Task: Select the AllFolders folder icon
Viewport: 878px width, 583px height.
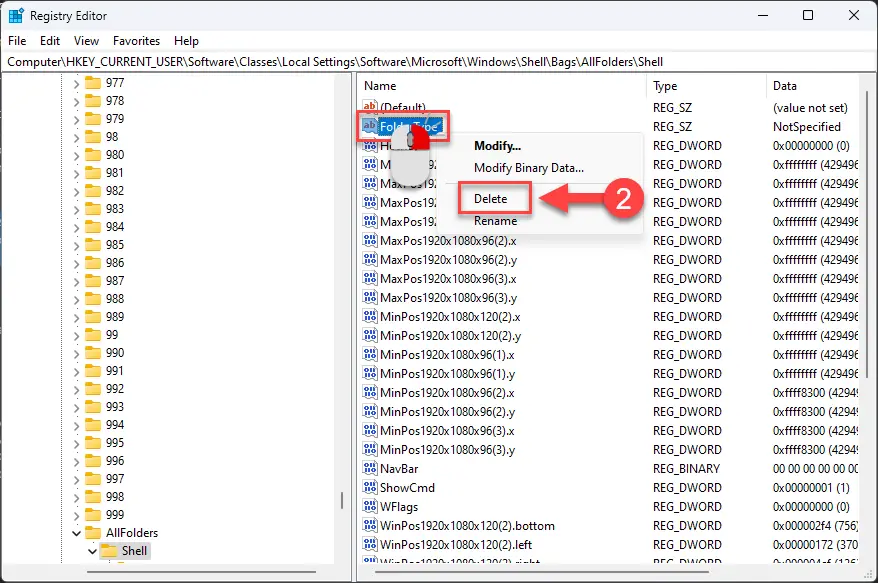Action: (x=93, y=533)
